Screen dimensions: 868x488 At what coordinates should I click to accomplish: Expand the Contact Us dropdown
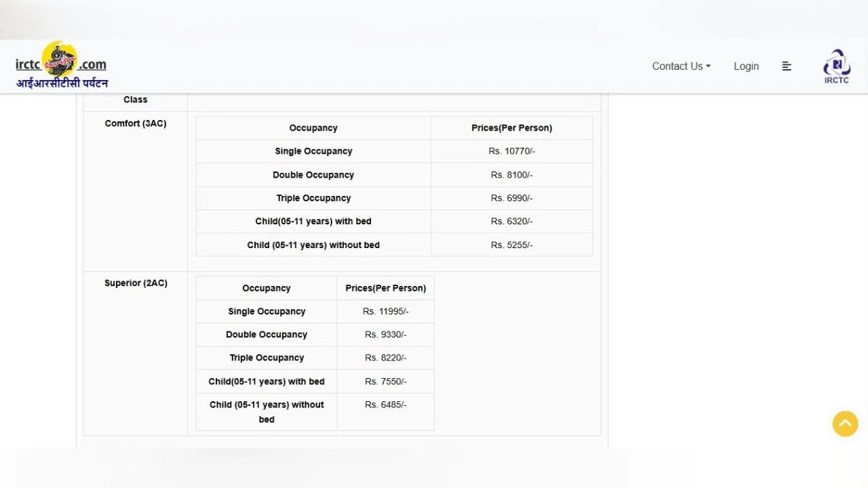click(x=681, y=66)
